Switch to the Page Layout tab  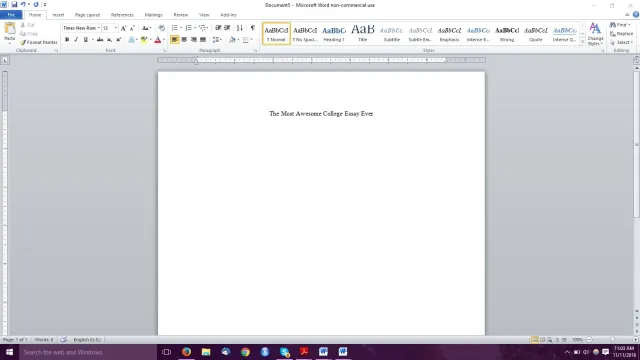tap(87, 15)
